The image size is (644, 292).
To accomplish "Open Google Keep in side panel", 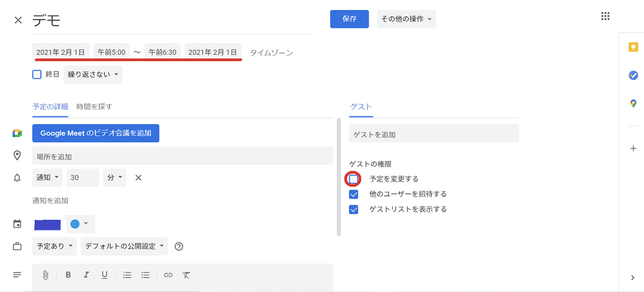I will 633,47.
